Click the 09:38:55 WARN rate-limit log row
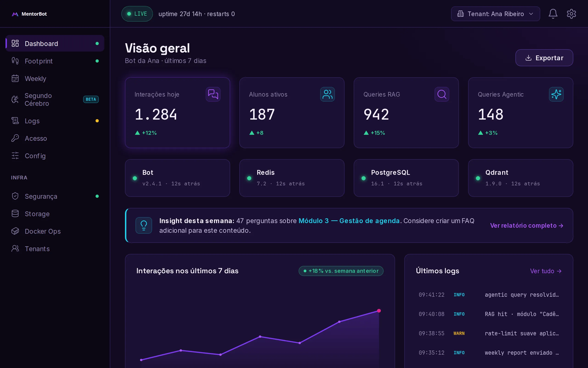 [489, 333]
